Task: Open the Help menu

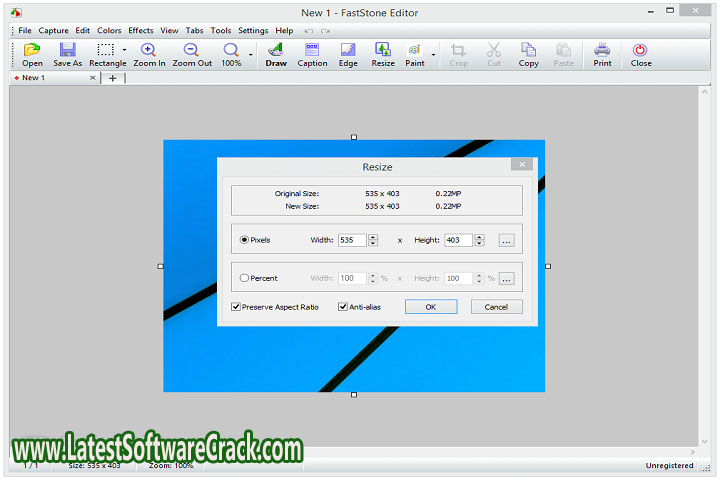Action: pyautogui.click(x=284, y=31)
